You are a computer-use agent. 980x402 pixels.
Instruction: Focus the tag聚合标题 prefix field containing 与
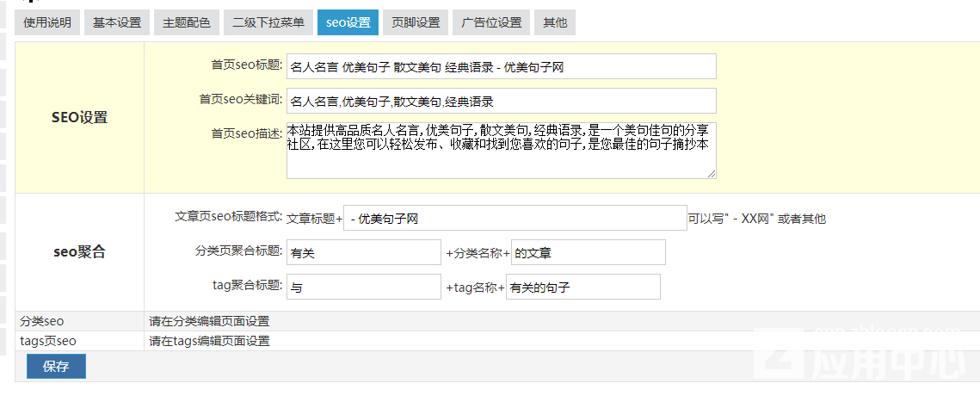click(x=363, y=288)
